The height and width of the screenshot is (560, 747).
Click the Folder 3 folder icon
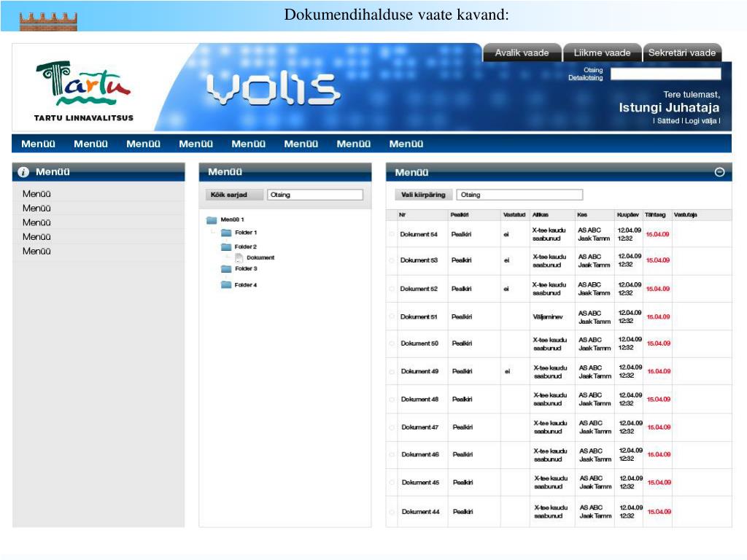pyautogui.click(x=226, y=269)
